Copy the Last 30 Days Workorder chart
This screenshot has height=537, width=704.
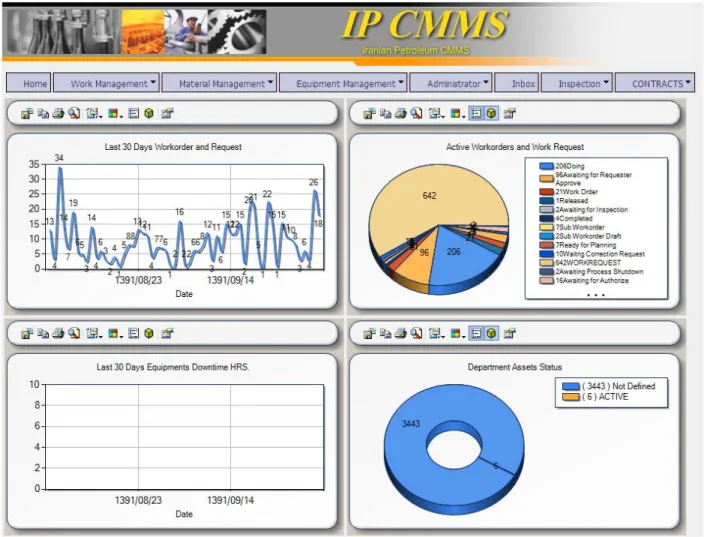click(x=43, y=114)
